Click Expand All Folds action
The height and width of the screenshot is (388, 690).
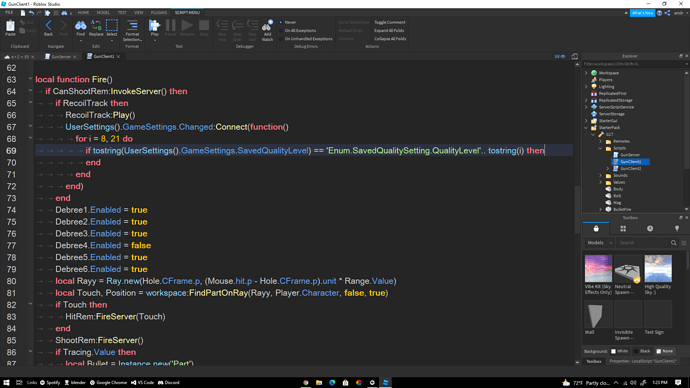[x=389, y=31]
